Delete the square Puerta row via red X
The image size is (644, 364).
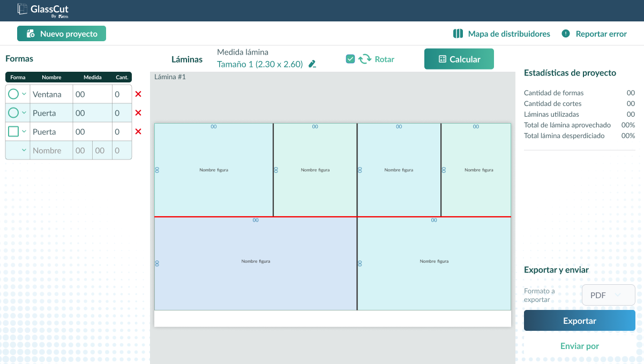pos(138,132)
